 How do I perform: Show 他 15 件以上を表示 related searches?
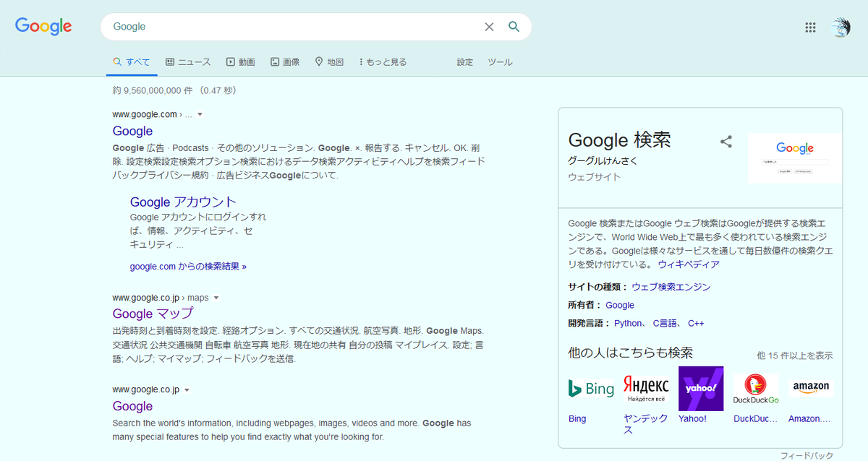pos(794,356)
